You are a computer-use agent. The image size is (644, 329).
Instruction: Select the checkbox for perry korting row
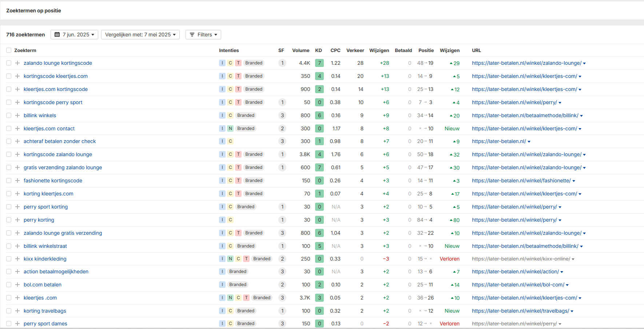point(9,220)
